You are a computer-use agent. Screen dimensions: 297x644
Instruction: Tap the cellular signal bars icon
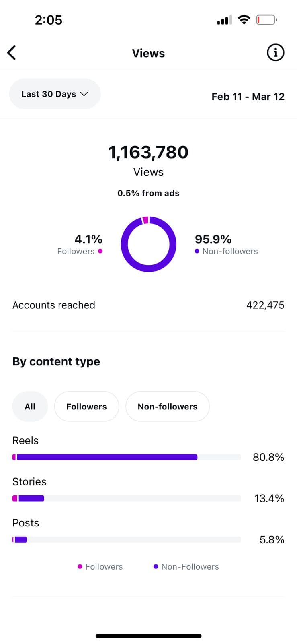click(x=224, y=20)
